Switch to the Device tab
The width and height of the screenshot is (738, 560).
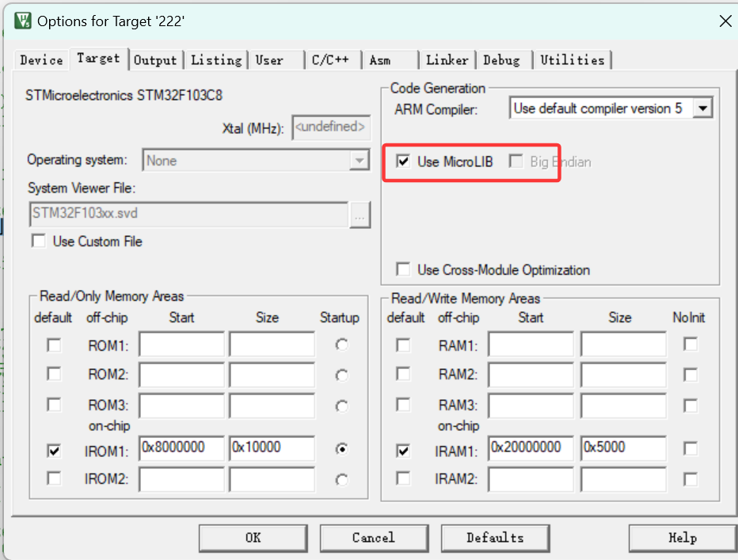coord(41,60)
